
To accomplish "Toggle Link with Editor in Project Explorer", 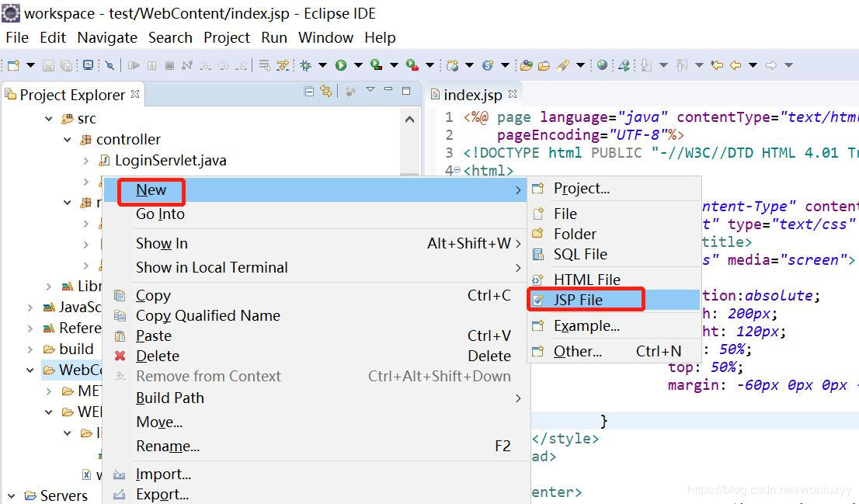I will [x=326, y=92].
